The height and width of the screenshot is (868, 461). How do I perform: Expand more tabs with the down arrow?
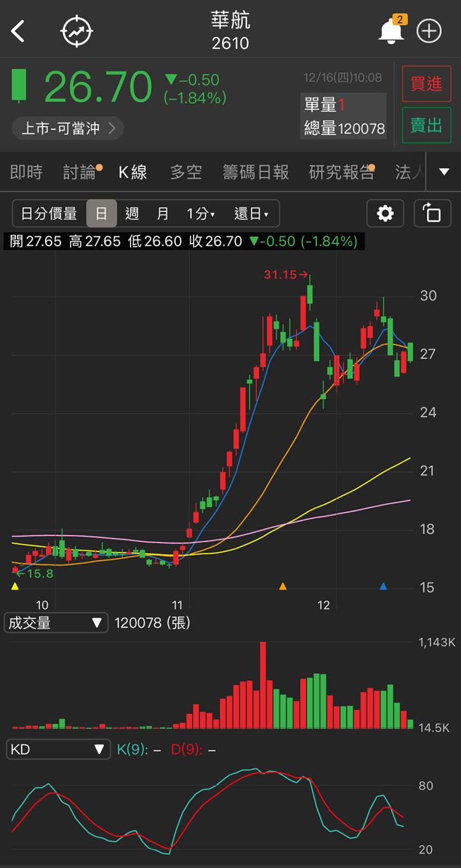[x=444, y=172]
